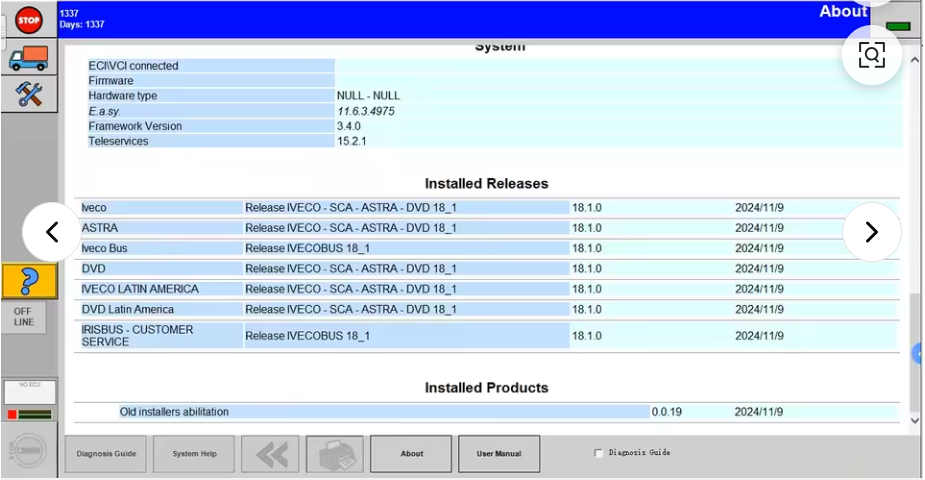Click the yellow question mark help icon
Viewport: 925px width, 480px height.
[29, 281]
